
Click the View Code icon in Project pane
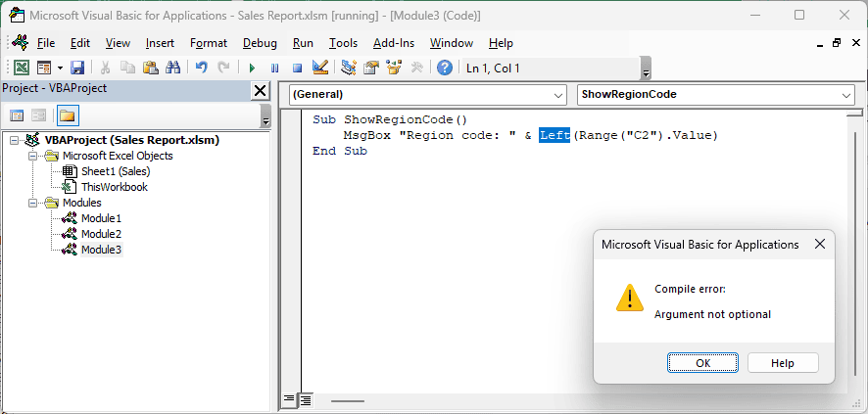point(18,115)
